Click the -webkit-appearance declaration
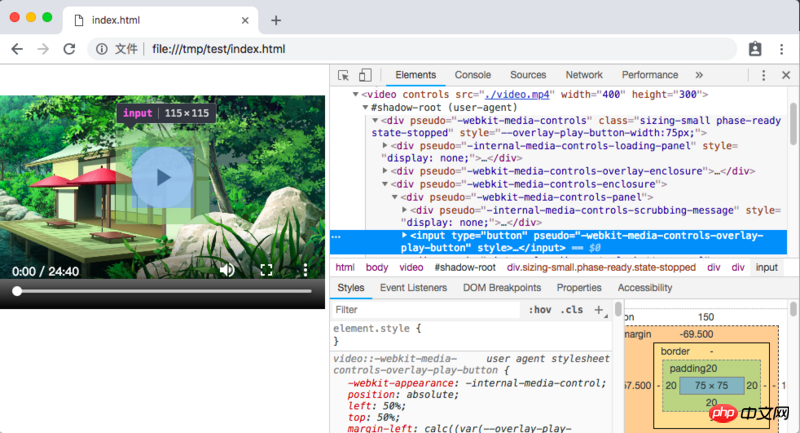800x433 pixels. pyautogui.click(x=477, y=383)
